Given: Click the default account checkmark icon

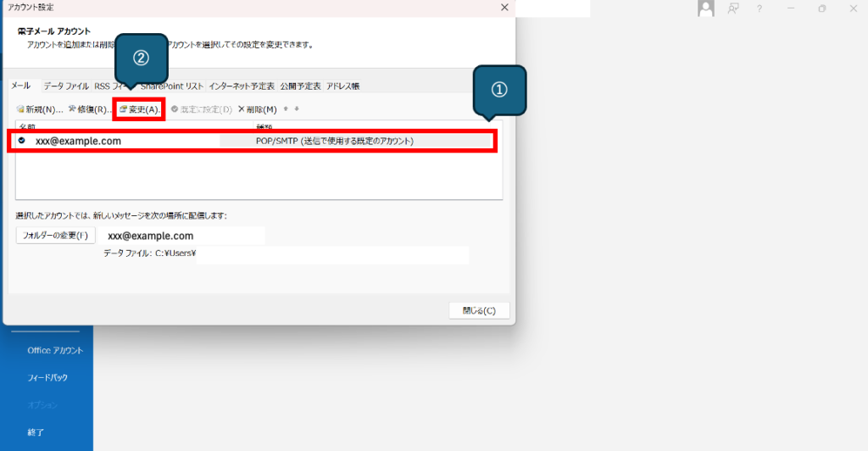Looking at the screenshot, I should tap(22, 141).
